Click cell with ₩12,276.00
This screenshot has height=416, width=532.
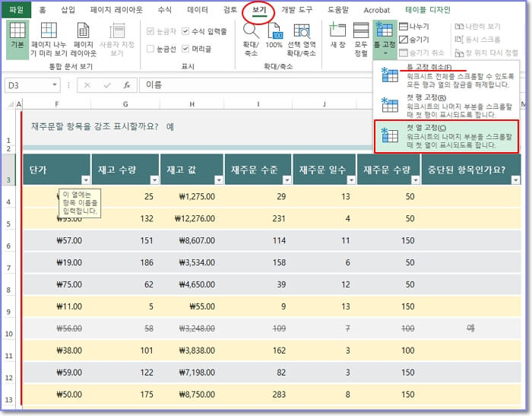pos(192,218)
